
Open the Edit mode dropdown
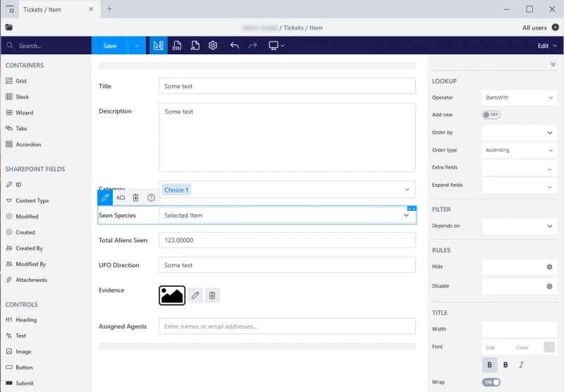547,46
